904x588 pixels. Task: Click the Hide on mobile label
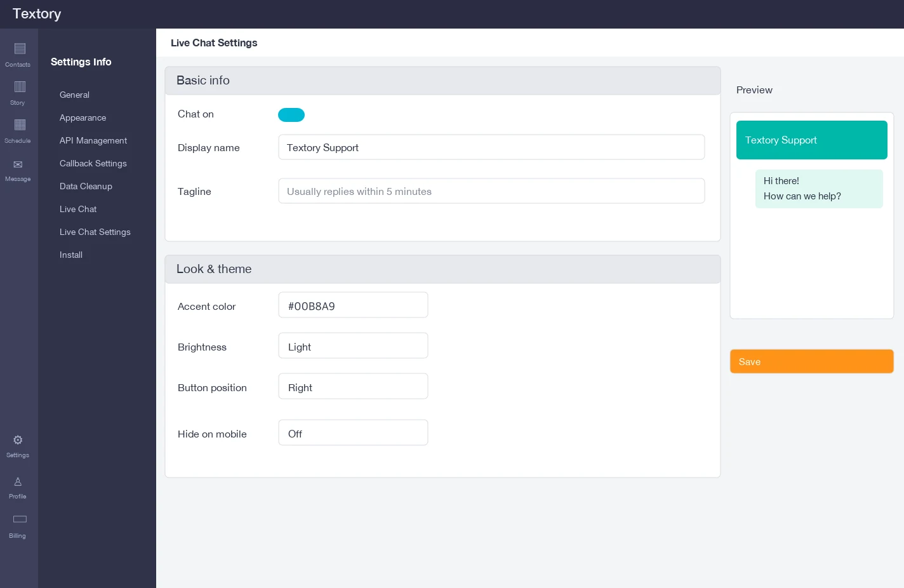(212, 434)
